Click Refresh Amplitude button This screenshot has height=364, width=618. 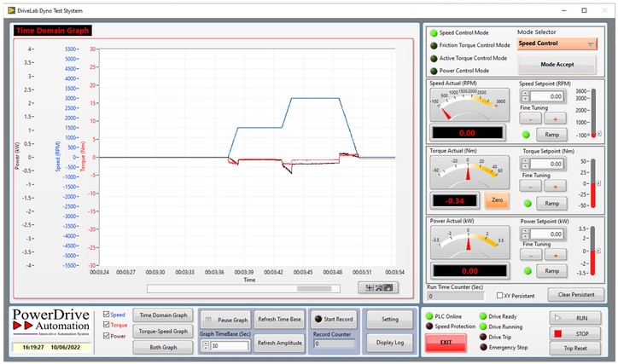(x=279, y=343)
